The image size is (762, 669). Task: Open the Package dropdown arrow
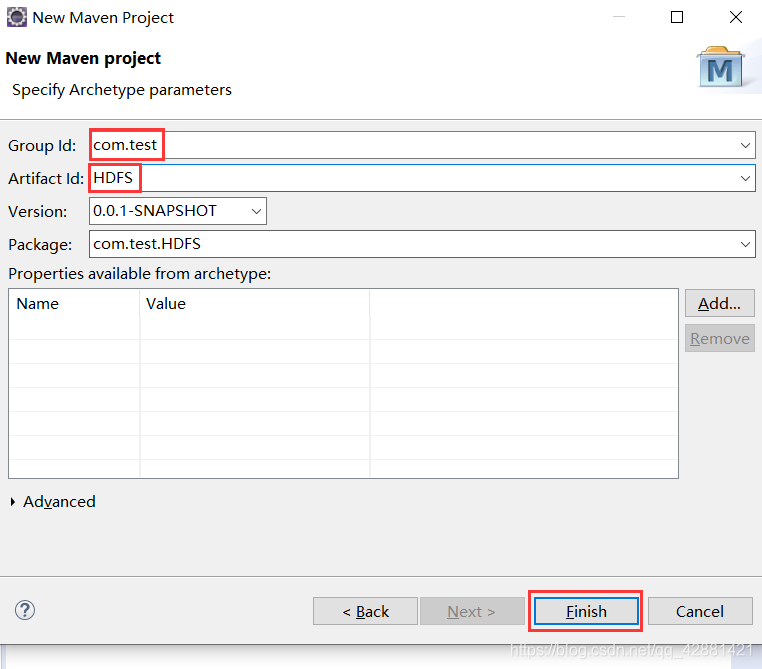click(x=745, y=244)
